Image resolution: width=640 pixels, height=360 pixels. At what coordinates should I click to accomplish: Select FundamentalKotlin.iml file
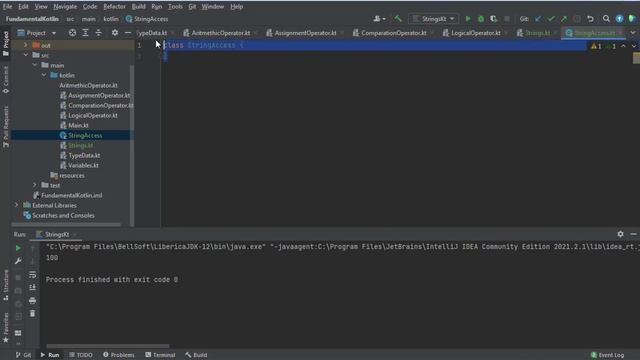pos(71,195)
